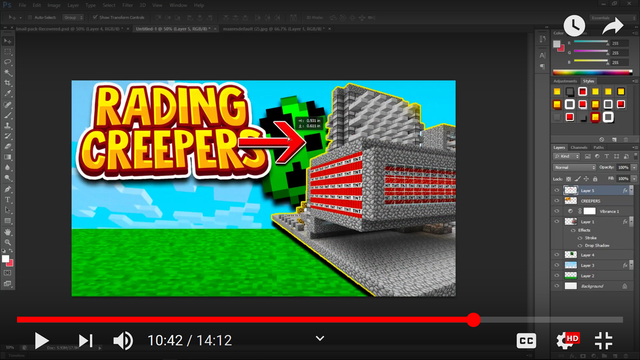Select the Brush tool
640x360 pixels.
[8, 116]
